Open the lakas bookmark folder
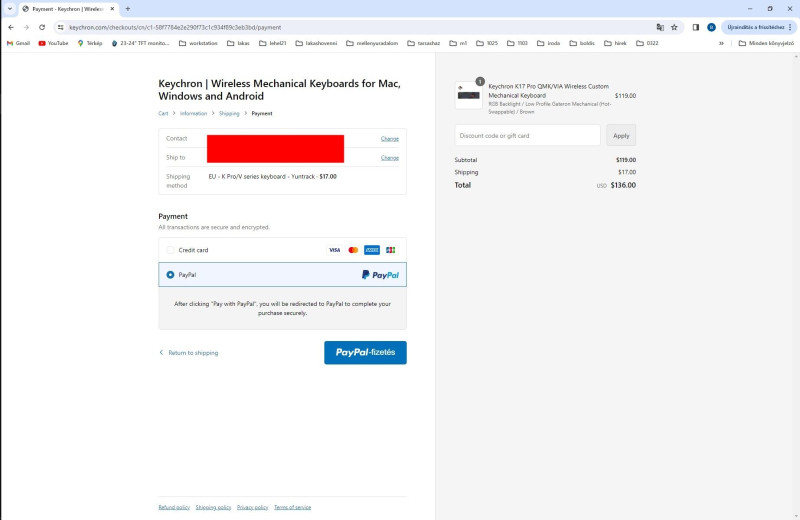 click(238, 43)
